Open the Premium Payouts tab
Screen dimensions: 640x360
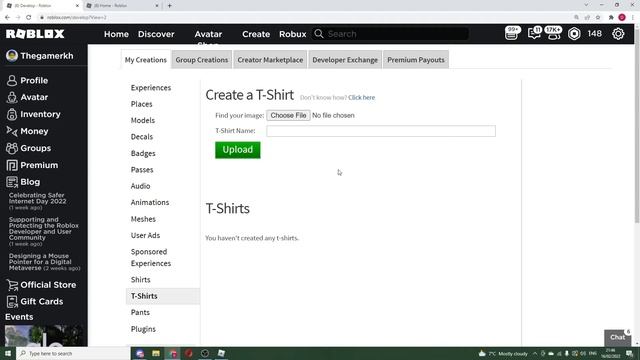coord(416,60)
